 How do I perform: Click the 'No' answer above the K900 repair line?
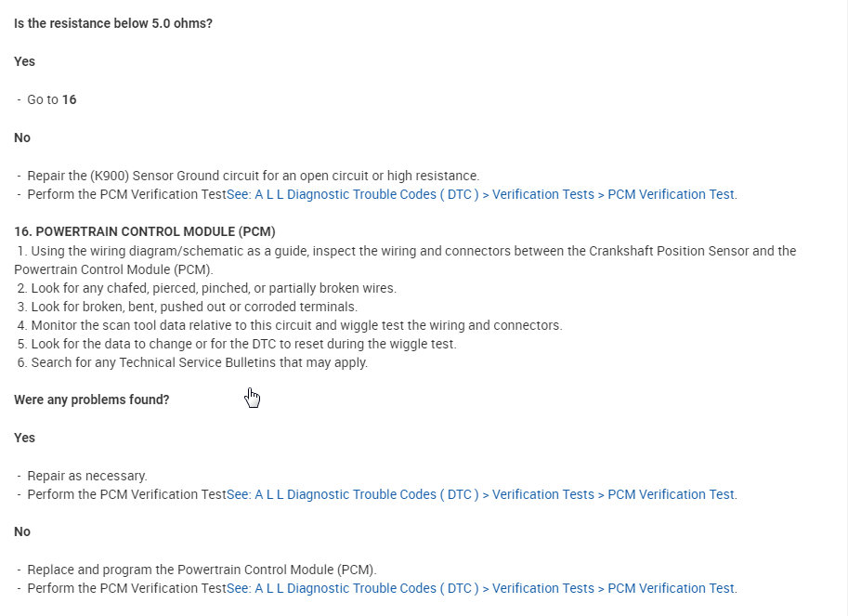[x=22, y=138]
